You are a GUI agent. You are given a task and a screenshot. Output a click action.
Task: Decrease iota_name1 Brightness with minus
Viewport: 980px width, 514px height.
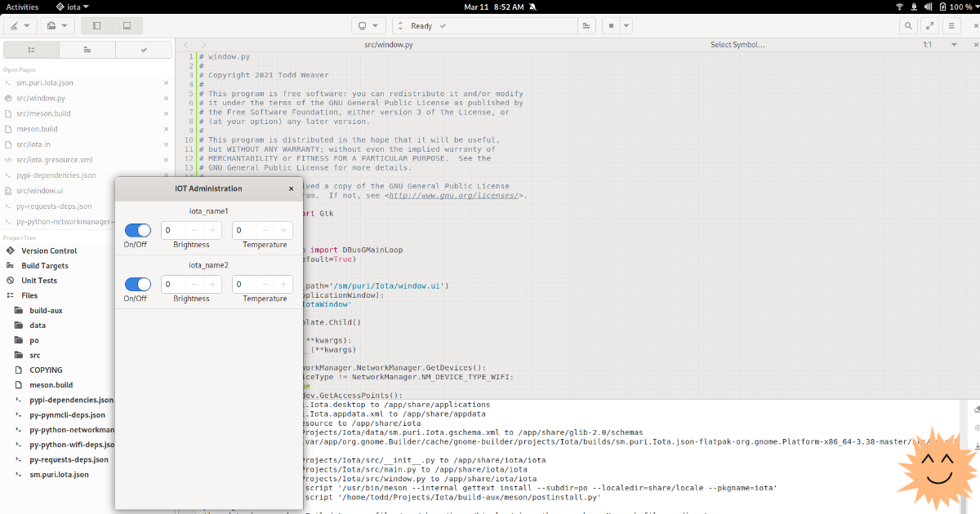click(x=194, y=231)
